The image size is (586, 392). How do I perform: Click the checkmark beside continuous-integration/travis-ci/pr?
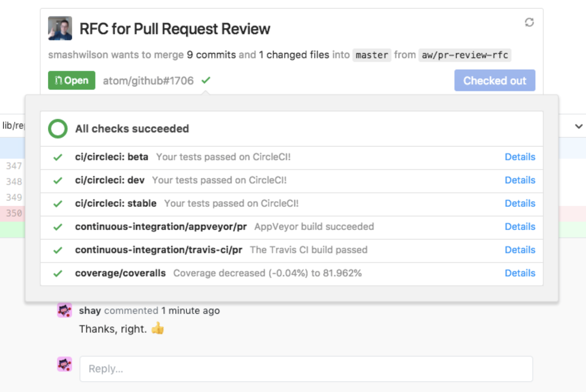(58, 250)
